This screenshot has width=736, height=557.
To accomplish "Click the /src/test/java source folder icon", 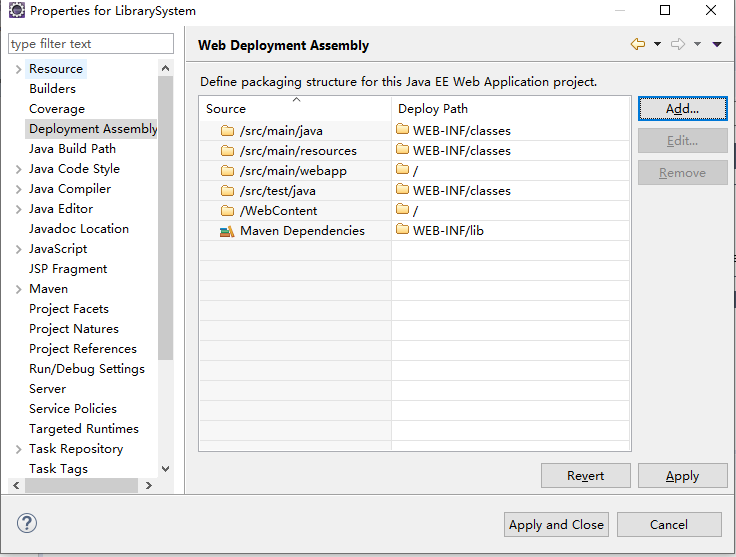I will (x=227, y=191).
